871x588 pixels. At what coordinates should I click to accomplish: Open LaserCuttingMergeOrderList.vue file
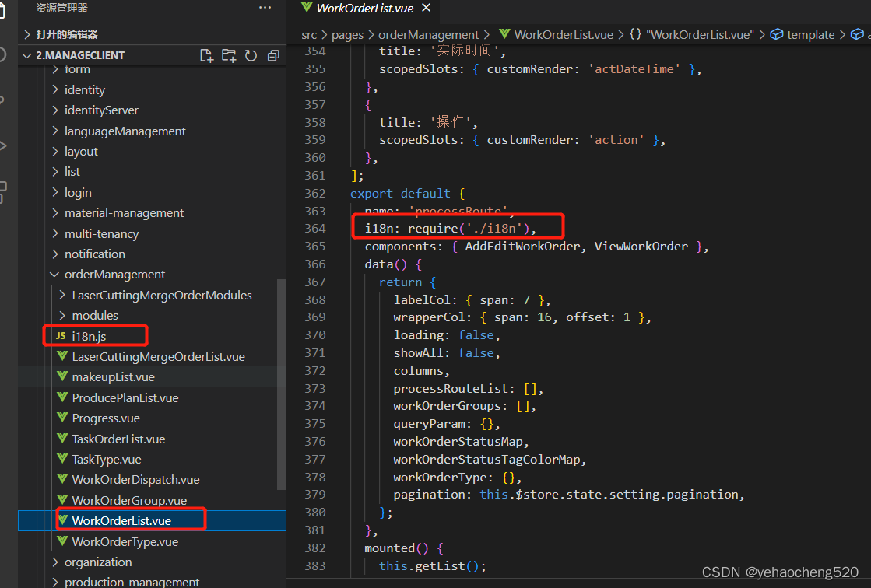(x=158, y=356)
